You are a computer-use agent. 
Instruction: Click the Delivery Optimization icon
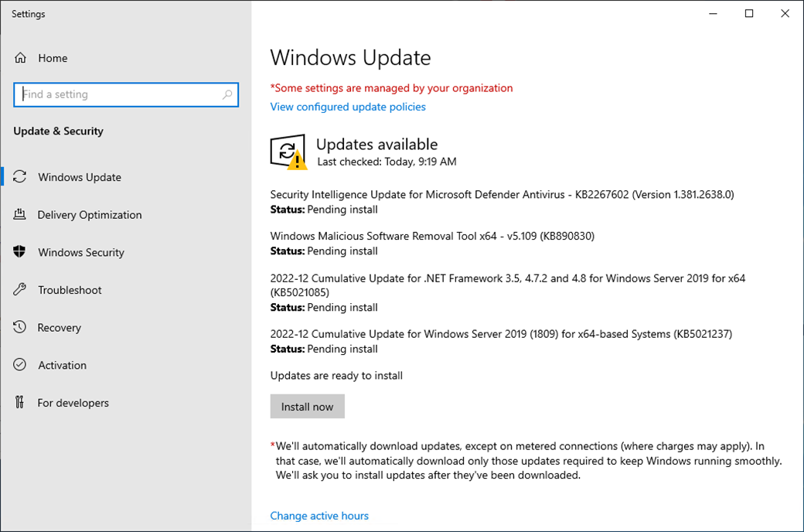[20, 215]
